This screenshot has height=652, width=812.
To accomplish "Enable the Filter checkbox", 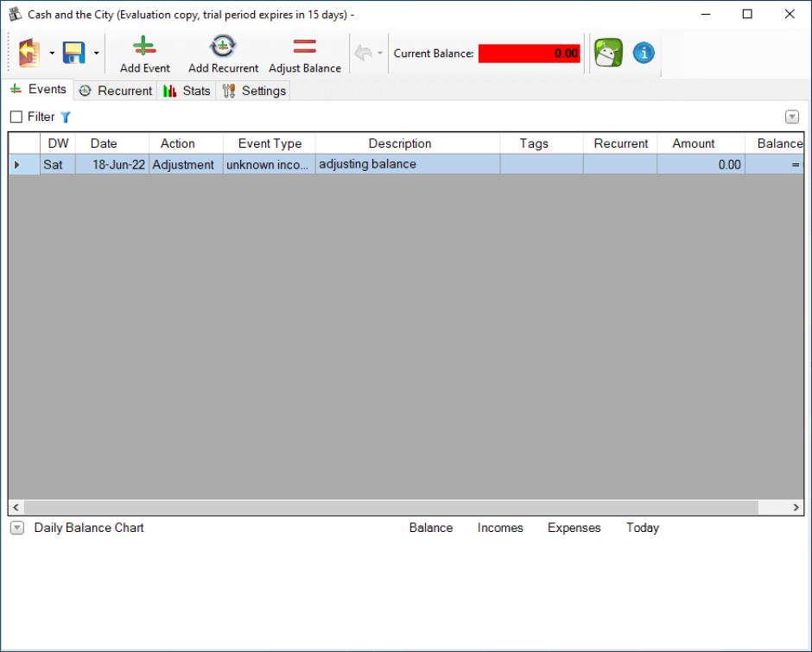I will tap(16, 117).
